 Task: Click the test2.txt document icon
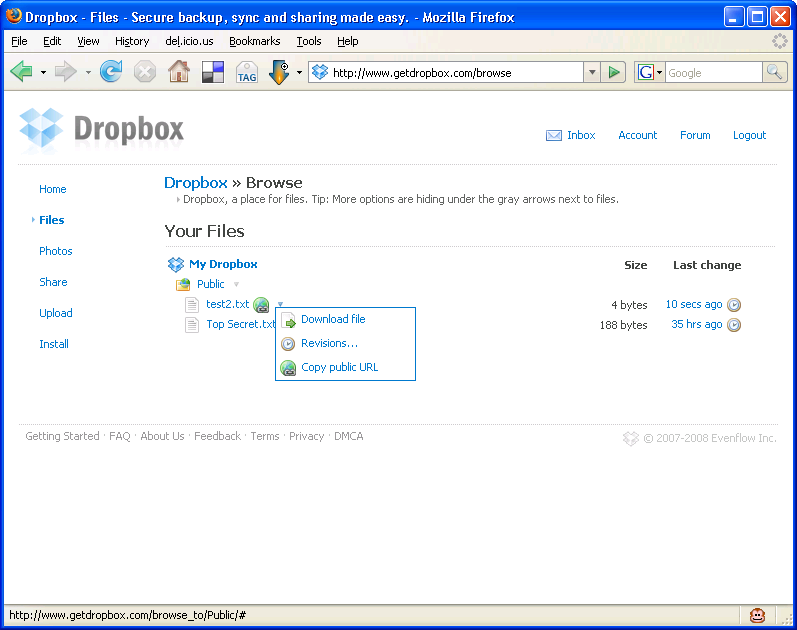[x=192, y=305]
